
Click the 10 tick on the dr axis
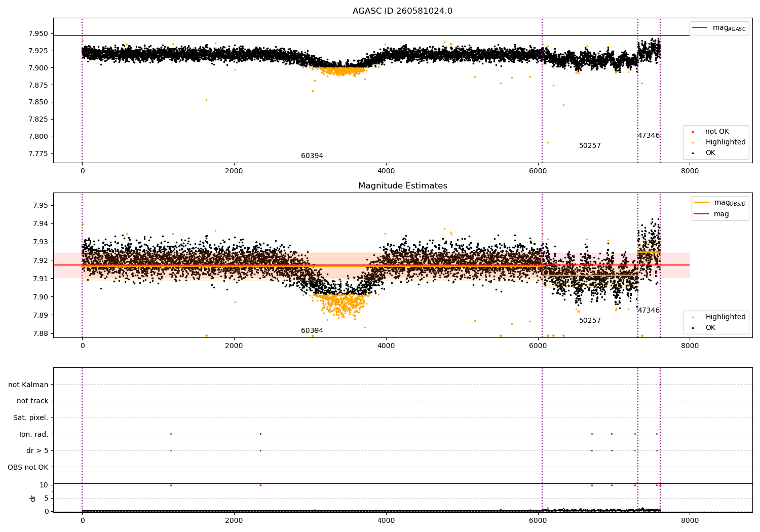tap(44, 485)
